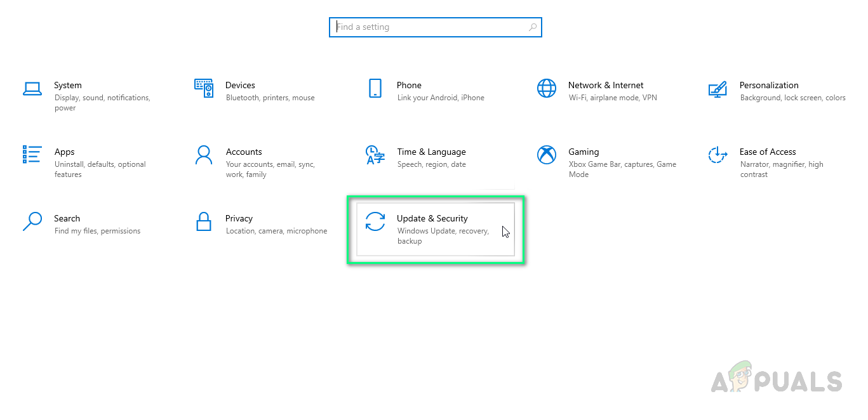This screenshot has width=868, height=420.
Task: Click the Phone icon
Action: pos(375,88)
